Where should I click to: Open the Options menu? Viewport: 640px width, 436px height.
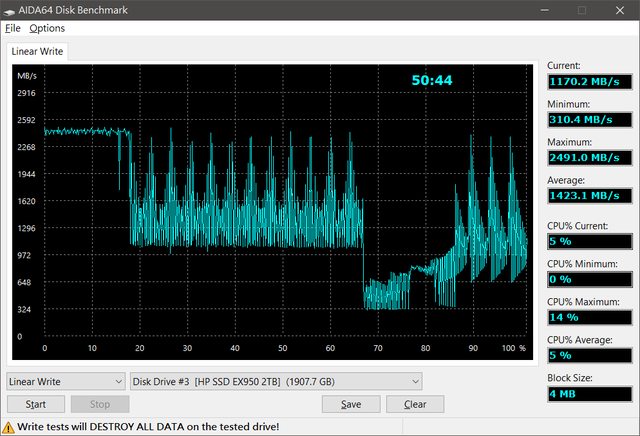pyautogui.click(x=47, y=28)
